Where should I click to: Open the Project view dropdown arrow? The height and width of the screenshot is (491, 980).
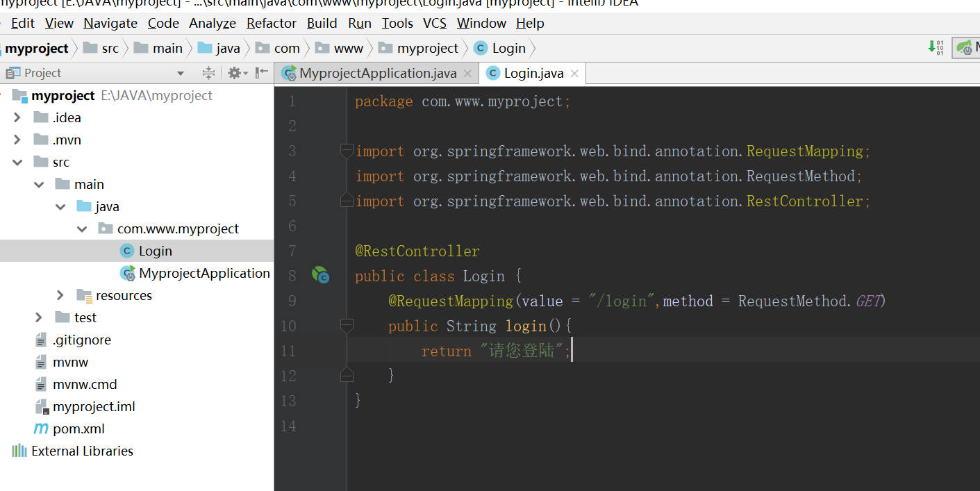coord(181,73)
